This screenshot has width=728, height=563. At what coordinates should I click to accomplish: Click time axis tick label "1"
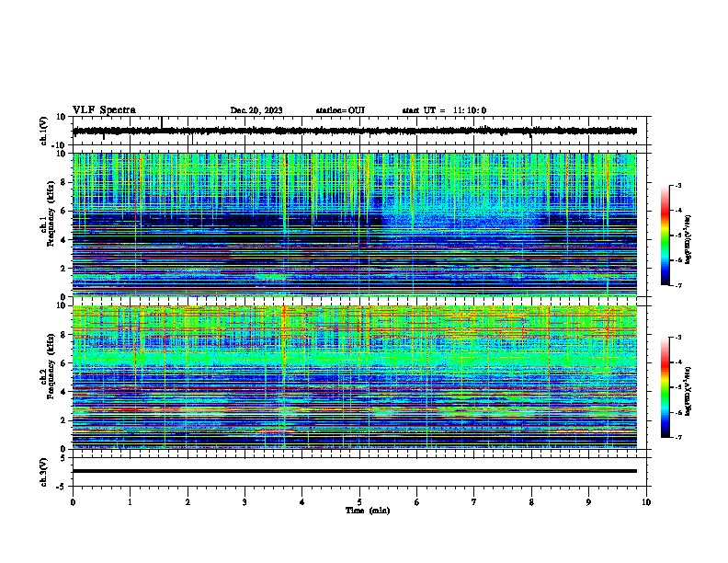click(130, 502)
